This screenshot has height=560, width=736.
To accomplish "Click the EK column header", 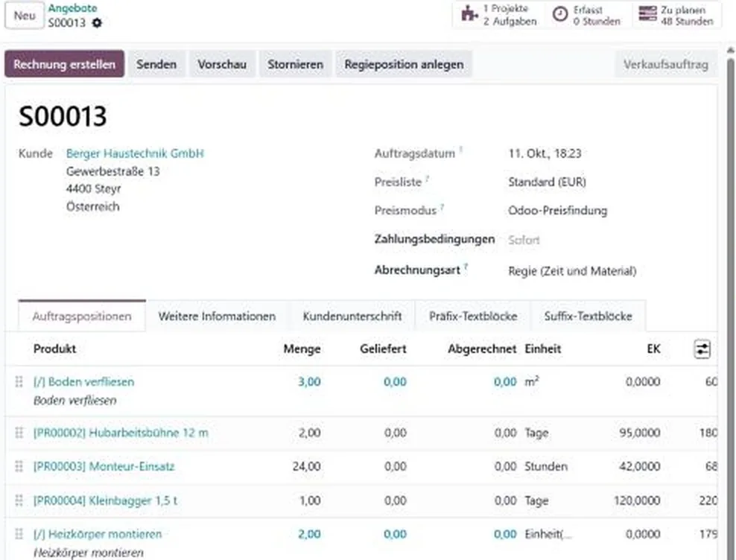I will coord(653,349).
